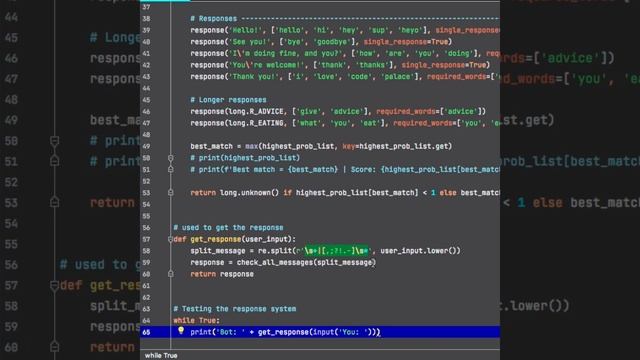Toggle fold marker beside 'return long.unknown()' in front editor

tap(171, 192)
